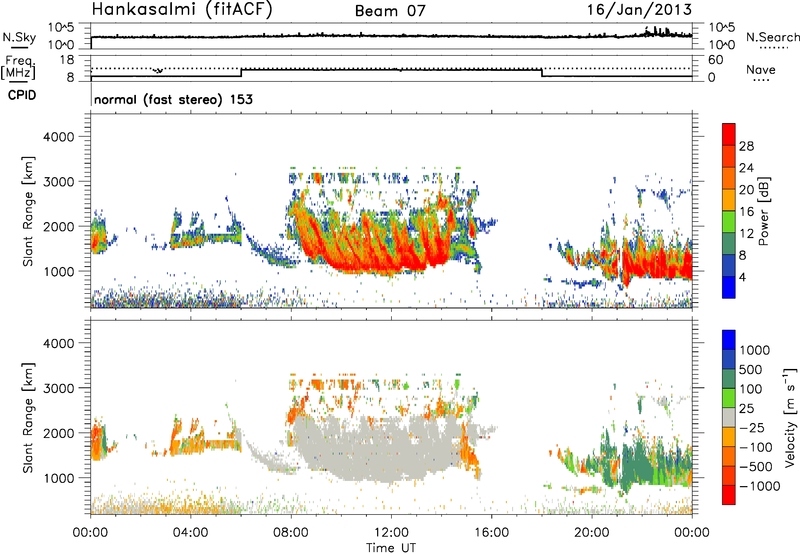Click the '28' tick on Power colorbar
This screenshot has width=800, height=554.
coord(746,146)
